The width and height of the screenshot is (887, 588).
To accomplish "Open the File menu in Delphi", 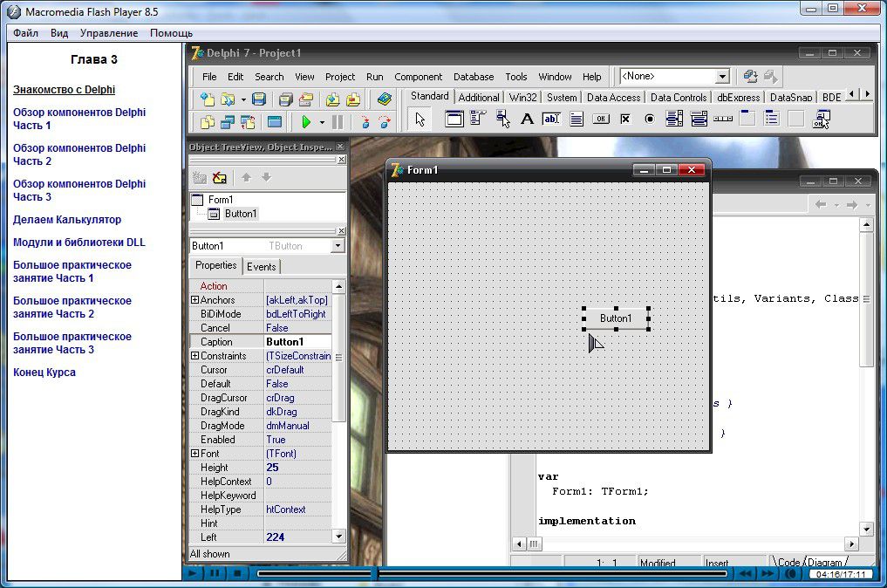I will click(209, 77).
